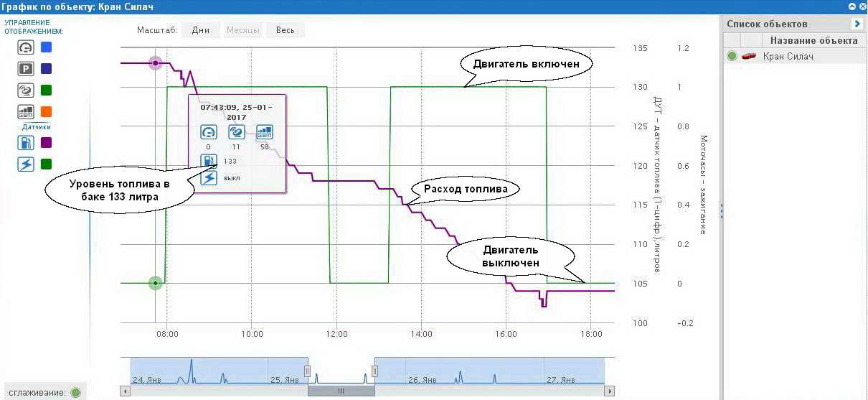Click the round icon at title bar's far right
This screenshot has width=868, height=400.
point(862,6)
